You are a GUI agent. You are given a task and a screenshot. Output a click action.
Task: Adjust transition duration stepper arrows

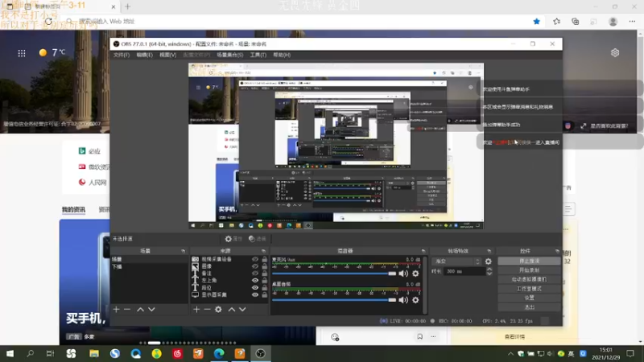489,271
